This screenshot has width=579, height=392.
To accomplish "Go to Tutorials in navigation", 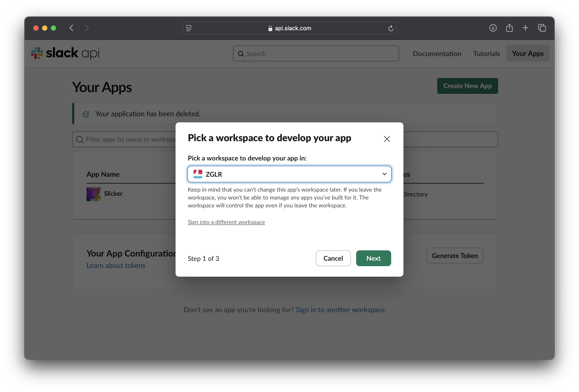I will point(486,53).
